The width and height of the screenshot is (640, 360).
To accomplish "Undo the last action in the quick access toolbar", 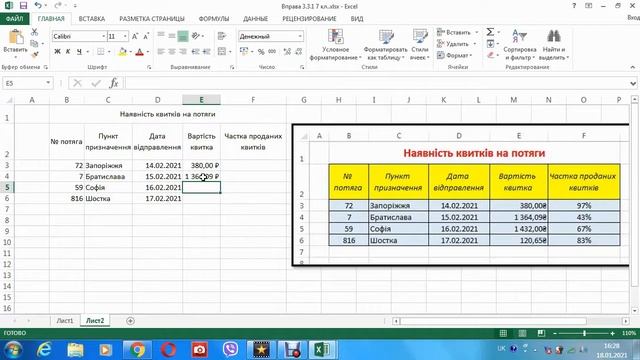I will point(38,6).
